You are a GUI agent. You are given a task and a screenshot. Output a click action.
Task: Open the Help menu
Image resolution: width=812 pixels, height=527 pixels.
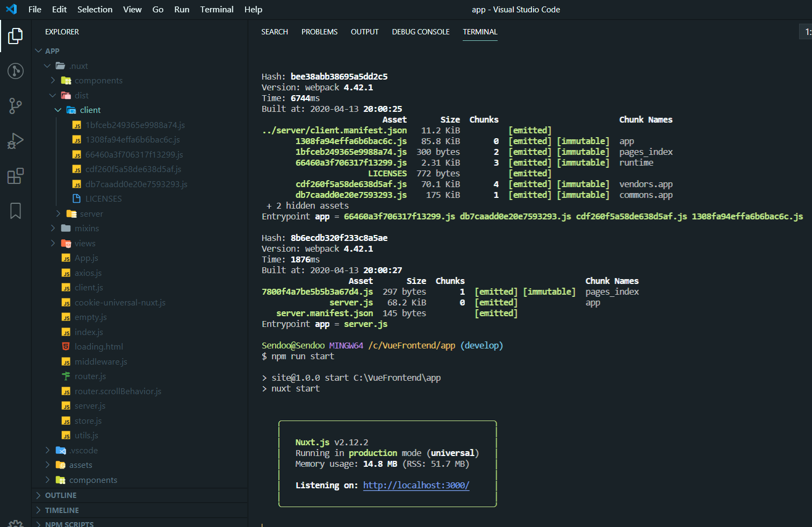(x=253, y=9)
